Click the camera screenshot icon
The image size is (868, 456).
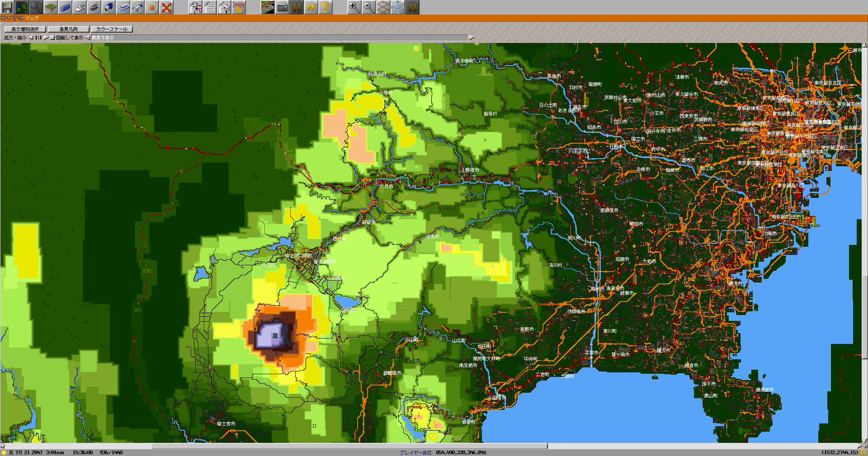(282, 7)
